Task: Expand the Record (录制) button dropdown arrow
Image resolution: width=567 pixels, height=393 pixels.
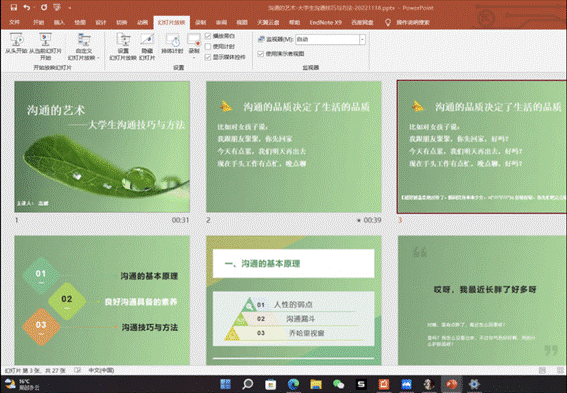Action: pos(194,58)
